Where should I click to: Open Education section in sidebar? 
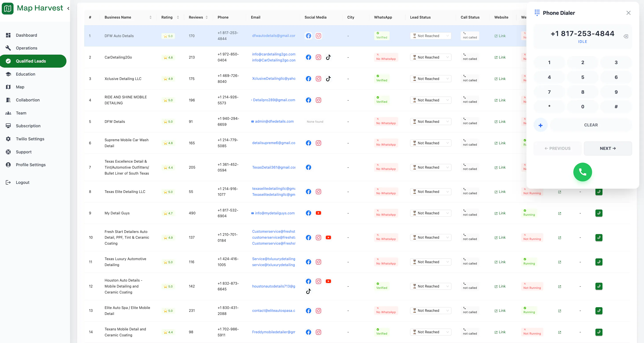coord(25,74)
